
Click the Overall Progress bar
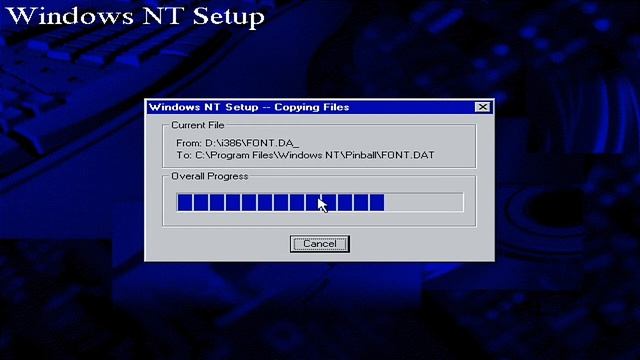pos(320,202)
